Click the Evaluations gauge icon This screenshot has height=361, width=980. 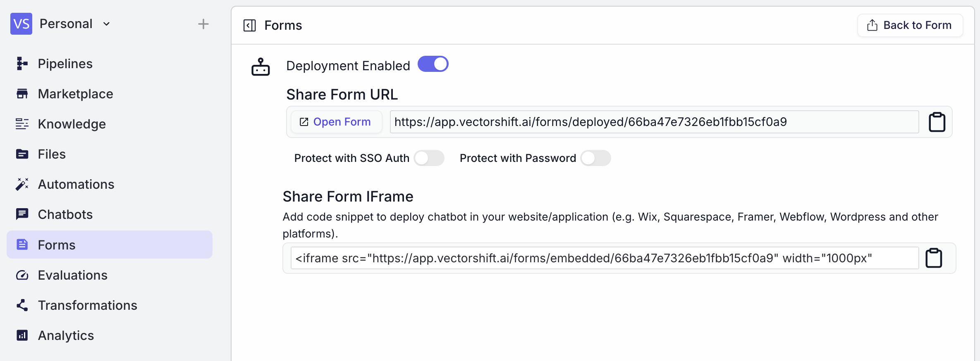coord(22,275)
